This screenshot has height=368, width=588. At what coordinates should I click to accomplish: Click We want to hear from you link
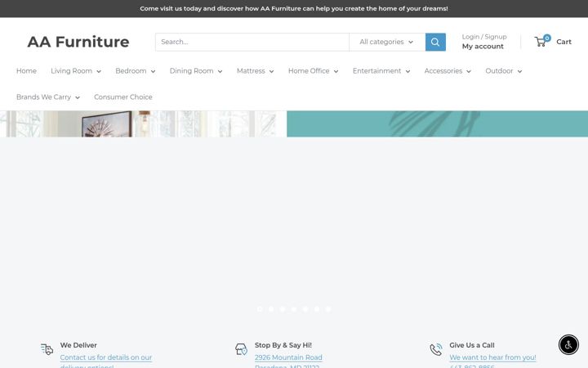pos(492,357)
